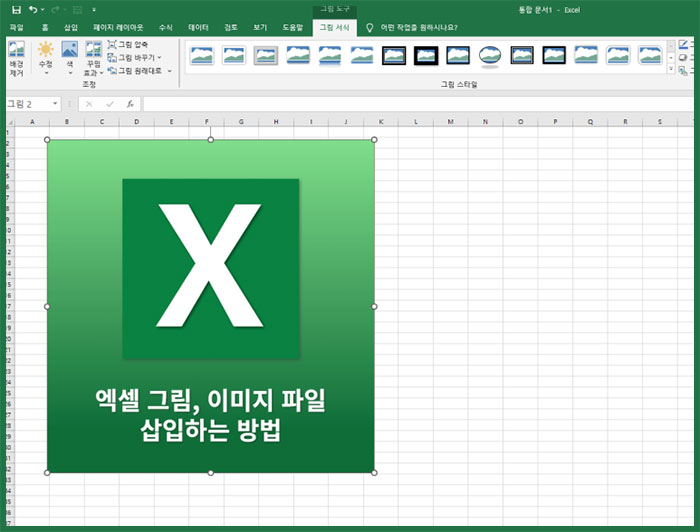Select column M header

tap(450, 121)
